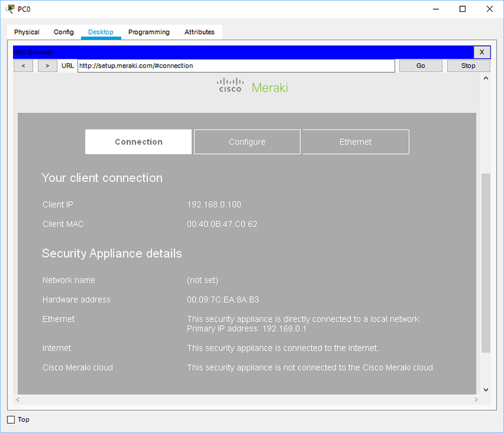The height and width of the screenshot is (433, 504).
Task: Click the Primary IP address 192.168.0.1 text
Action: click(x=246, y=328)
